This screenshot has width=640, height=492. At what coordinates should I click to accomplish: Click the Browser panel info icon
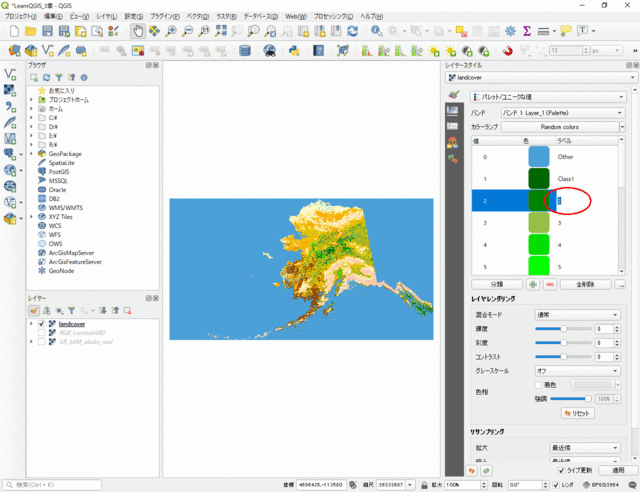[84, 78]
